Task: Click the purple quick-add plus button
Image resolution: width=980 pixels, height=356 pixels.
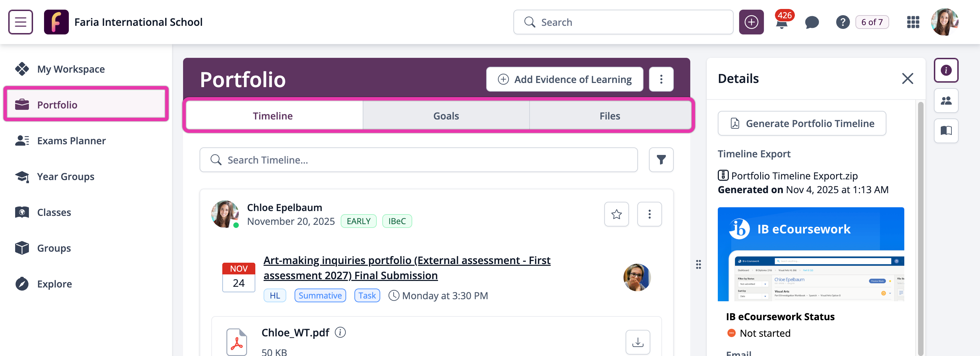Action: [751, 22]
